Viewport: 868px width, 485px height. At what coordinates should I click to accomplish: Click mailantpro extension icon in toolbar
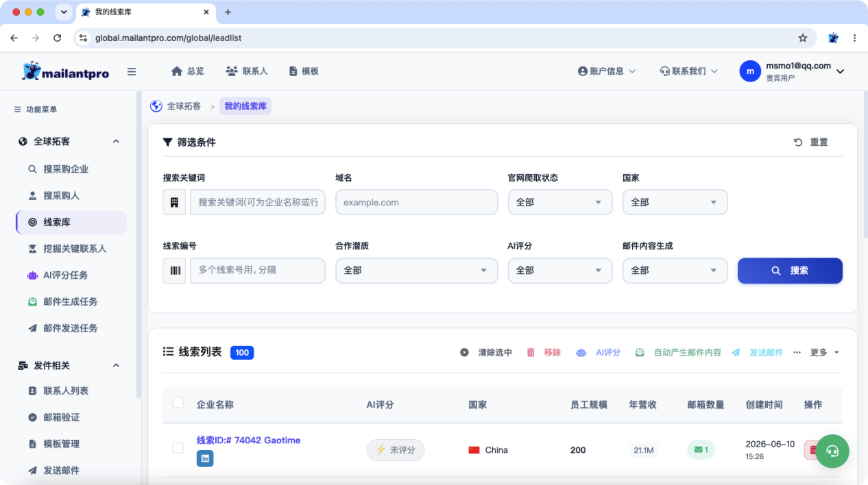[x=833, y=38]
